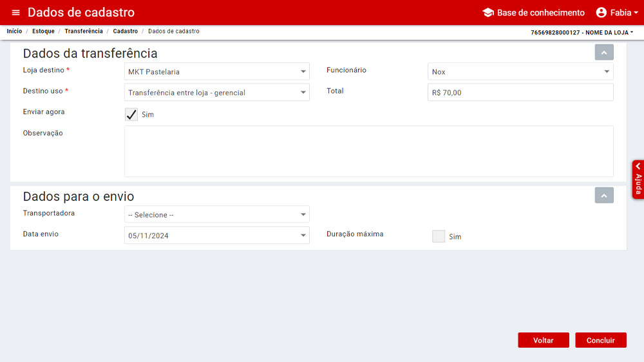Enable the Duração máxima checkbox

click(x=439, y=236)
